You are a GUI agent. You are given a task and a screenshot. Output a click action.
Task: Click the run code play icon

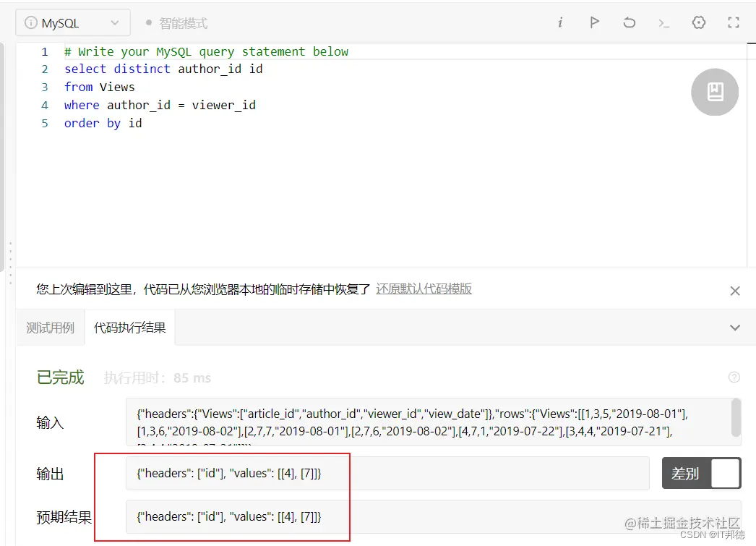(x=594, y=22)
